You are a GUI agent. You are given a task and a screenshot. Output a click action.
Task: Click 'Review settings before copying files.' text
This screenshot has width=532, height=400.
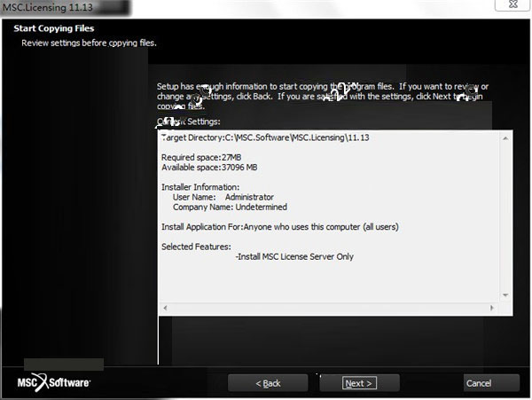(89, 43)
